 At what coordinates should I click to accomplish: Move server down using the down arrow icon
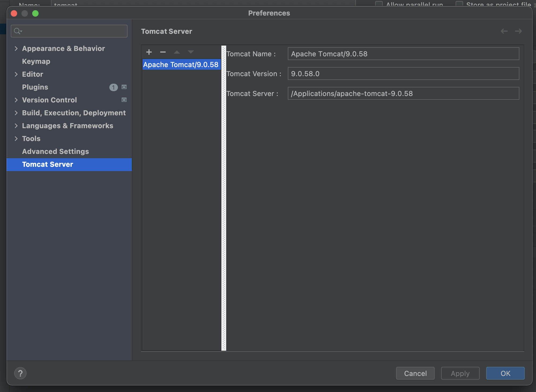(191, 52)
